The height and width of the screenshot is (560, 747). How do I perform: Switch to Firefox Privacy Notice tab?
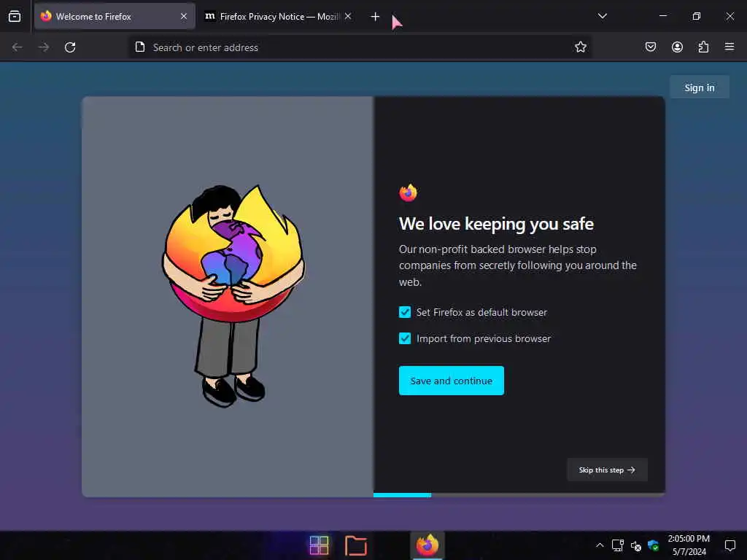tap(279, 16)
